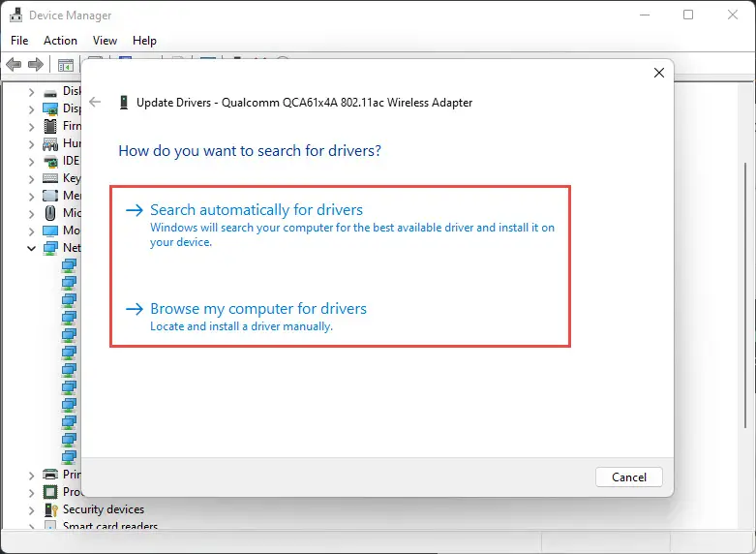This screenshot has width=756, height=554.
Task: Expand the Human Interface Devices node
Action: coord(31,144)
